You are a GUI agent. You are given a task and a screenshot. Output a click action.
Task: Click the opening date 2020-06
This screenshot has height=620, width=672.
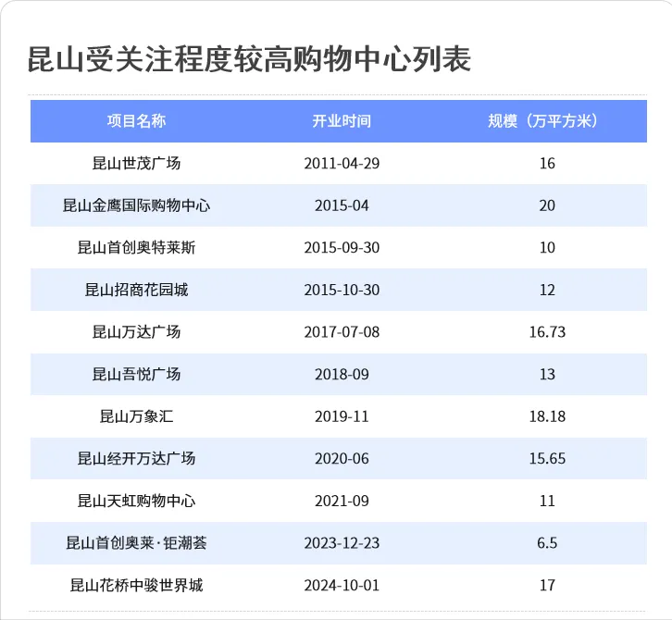coord(342,458)
